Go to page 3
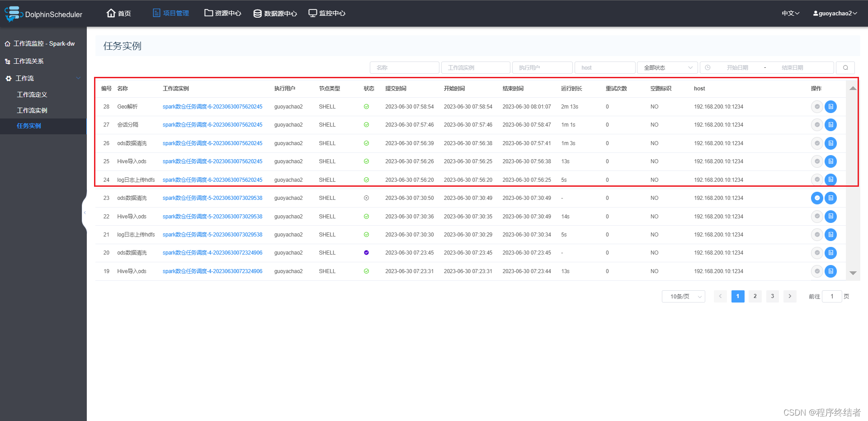The height and width of the screenshot is (421, 868). (x=773, y=296)
